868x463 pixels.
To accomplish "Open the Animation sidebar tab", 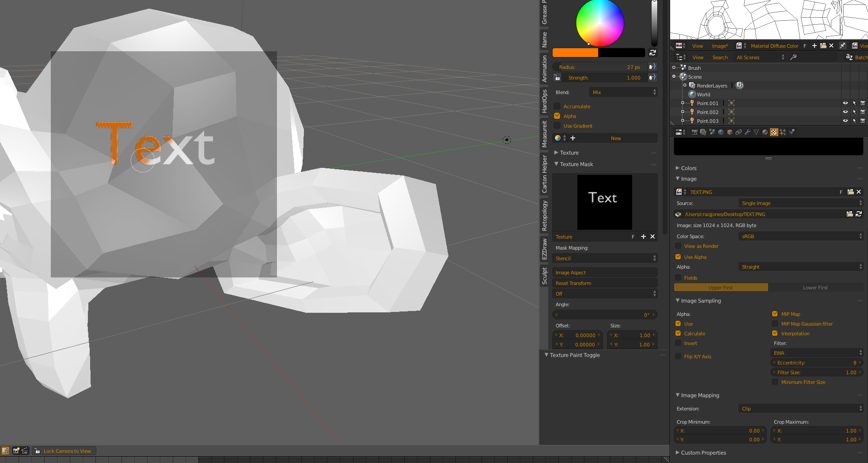I will click(x=544, y=69).
